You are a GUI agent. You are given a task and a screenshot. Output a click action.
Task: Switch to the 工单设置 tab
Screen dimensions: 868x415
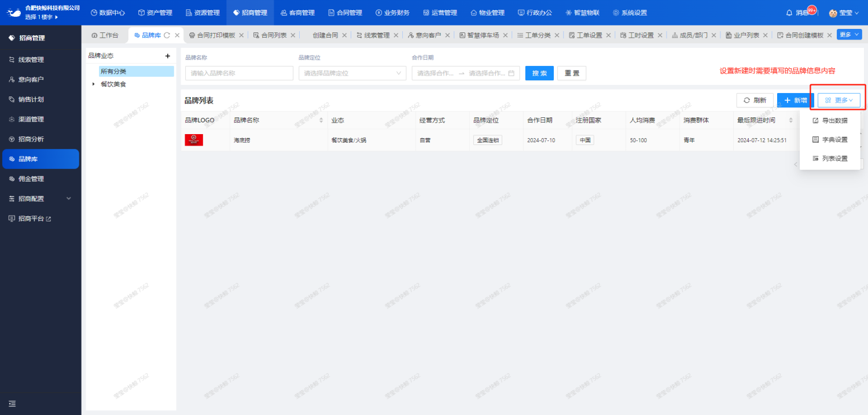[586, 35]
